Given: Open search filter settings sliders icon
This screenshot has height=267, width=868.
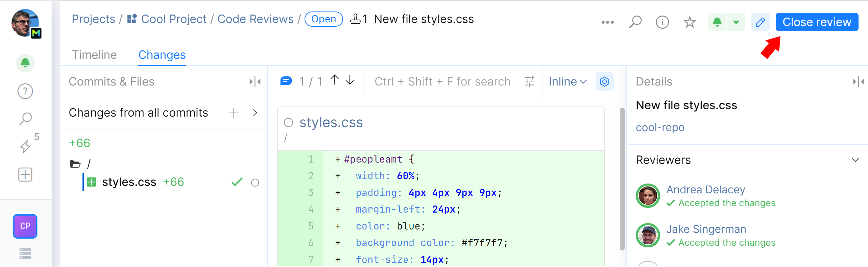Looking at the screenshot, I should pos(530,81).
